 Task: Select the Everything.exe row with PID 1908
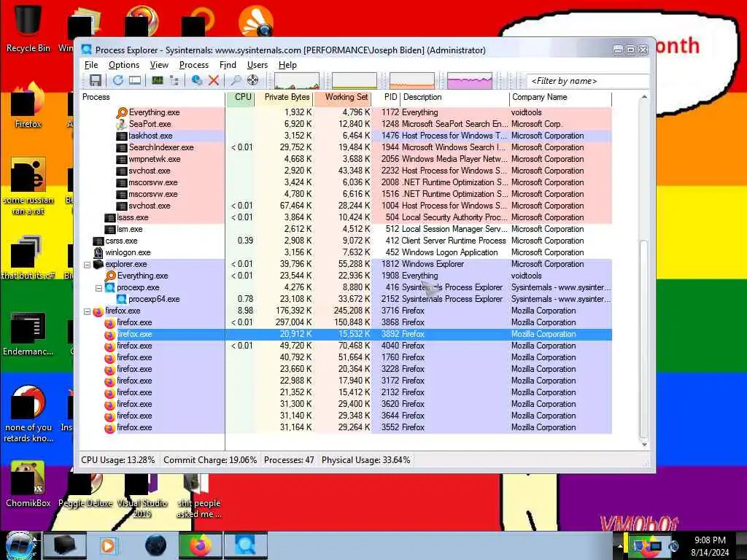tap(346, 276)
